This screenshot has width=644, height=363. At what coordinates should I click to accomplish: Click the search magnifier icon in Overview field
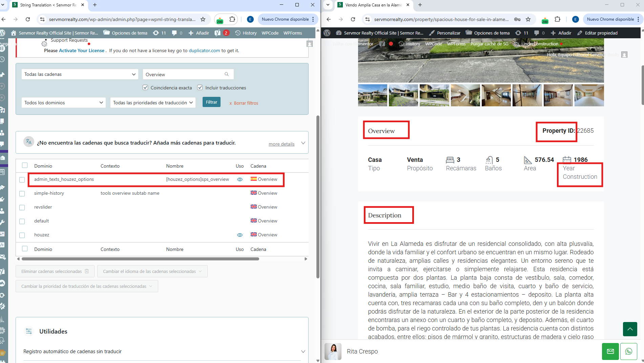(x=227, y=74)
